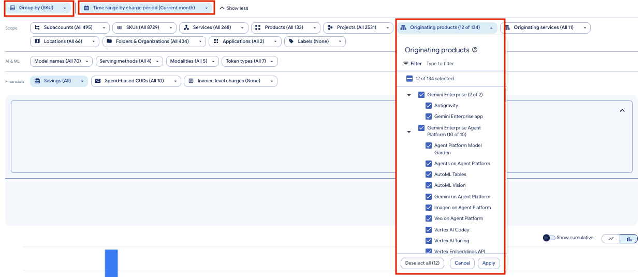644x277 pixels.
Task: Open the Services (All 268) filter
Action: (x=213, y=27)
